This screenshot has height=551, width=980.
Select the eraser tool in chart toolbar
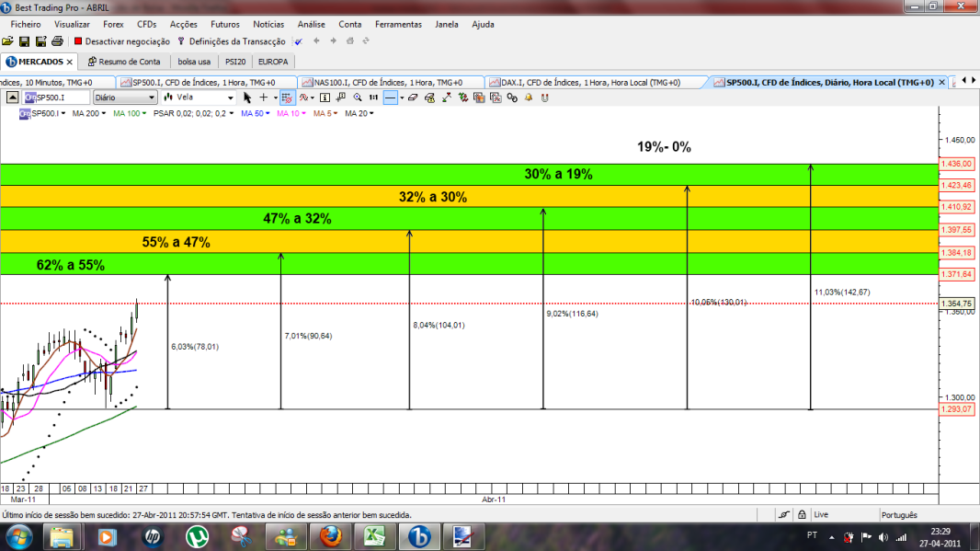point(413,98)
